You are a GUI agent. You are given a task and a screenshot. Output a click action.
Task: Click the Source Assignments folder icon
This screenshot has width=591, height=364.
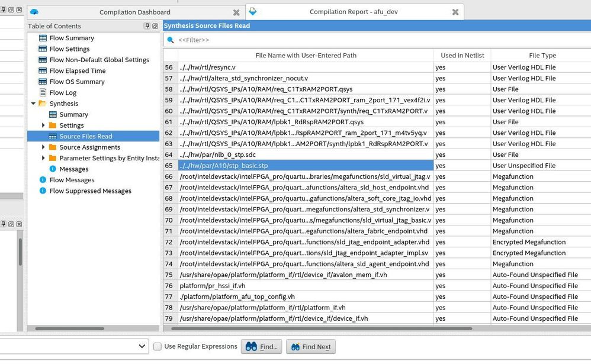click(53, 147)
